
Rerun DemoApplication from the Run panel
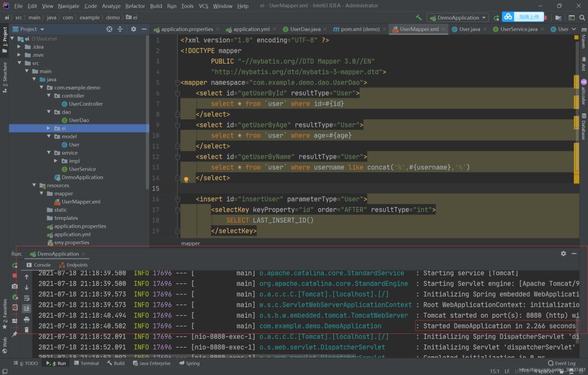15,265
